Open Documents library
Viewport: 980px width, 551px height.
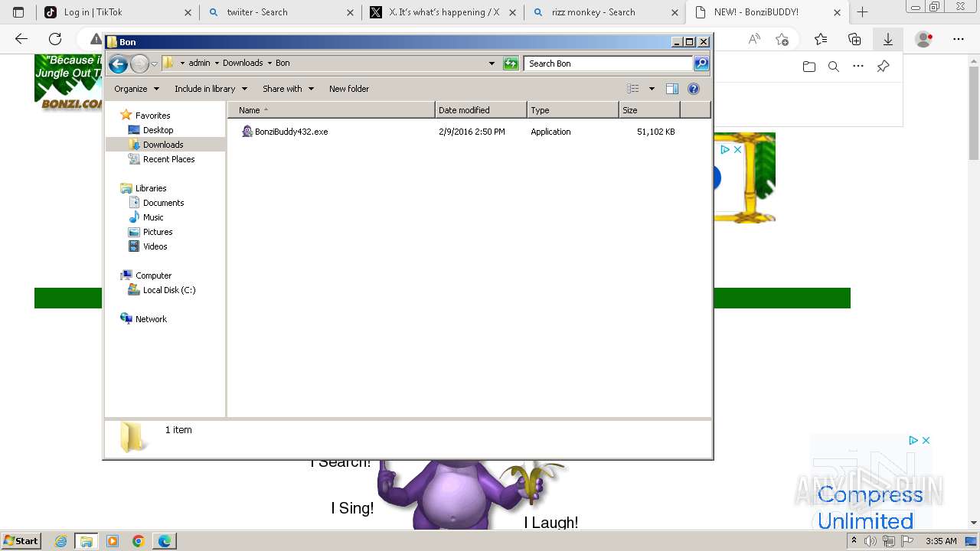[x=163, y=203]
